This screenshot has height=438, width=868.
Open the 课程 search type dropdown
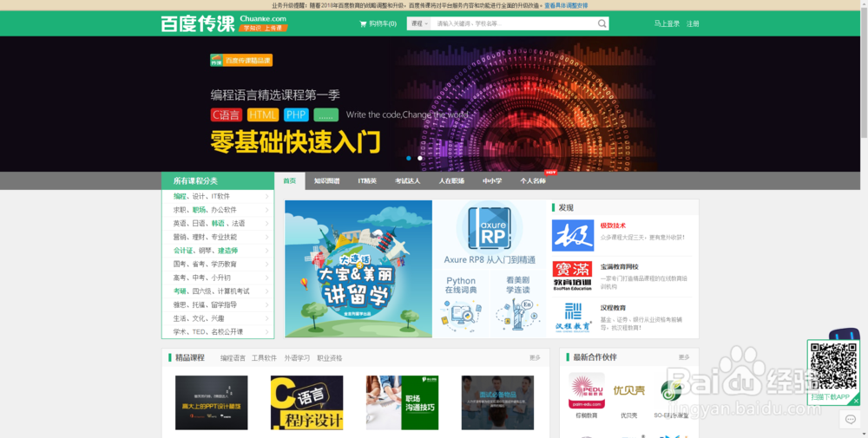tap(419, 23)
